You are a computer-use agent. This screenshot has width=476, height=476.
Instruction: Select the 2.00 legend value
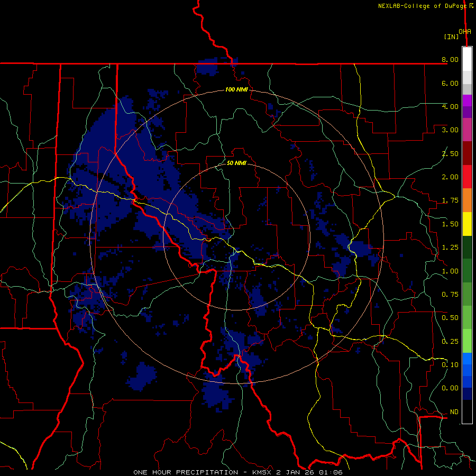450,177
